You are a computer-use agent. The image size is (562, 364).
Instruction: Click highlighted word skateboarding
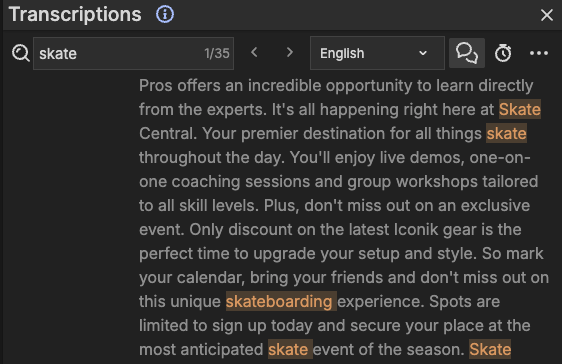click(x=281, y=301)
